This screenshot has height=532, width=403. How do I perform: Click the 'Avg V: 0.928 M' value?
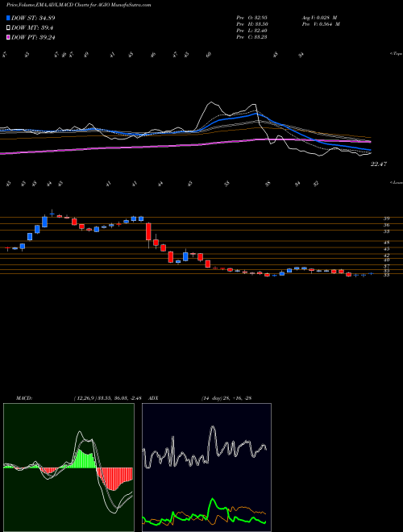(x=321, y=18)
